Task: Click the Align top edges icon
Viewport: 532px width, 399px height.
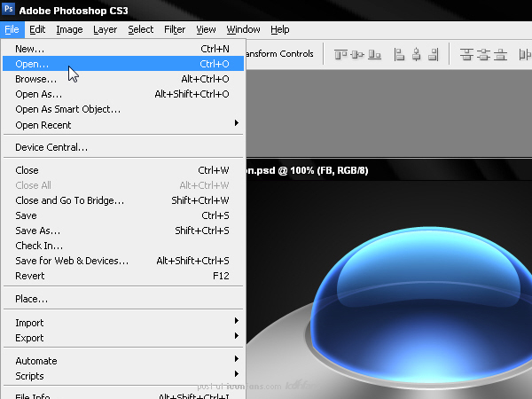Action: click(x=340, y=54)
